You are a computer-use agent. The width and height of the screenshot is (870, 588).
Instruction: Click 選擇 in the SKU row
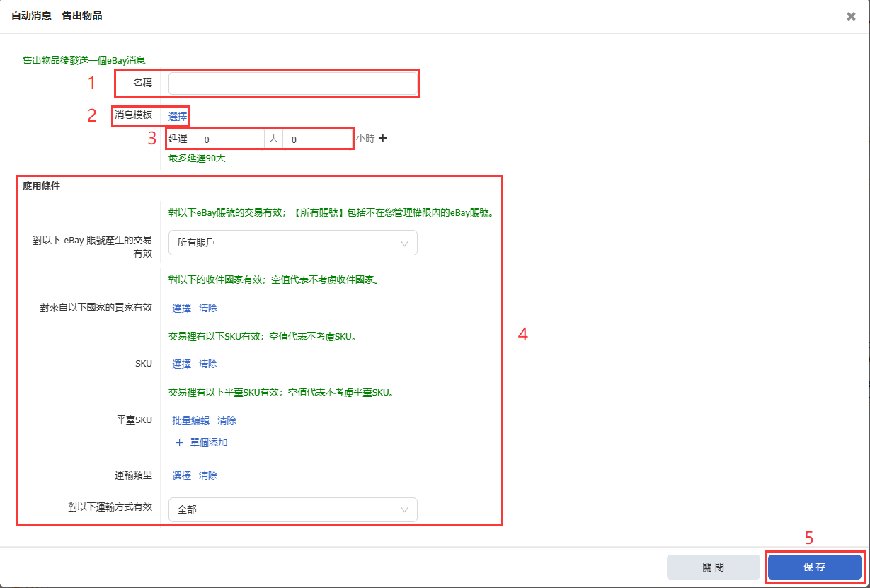182,364
